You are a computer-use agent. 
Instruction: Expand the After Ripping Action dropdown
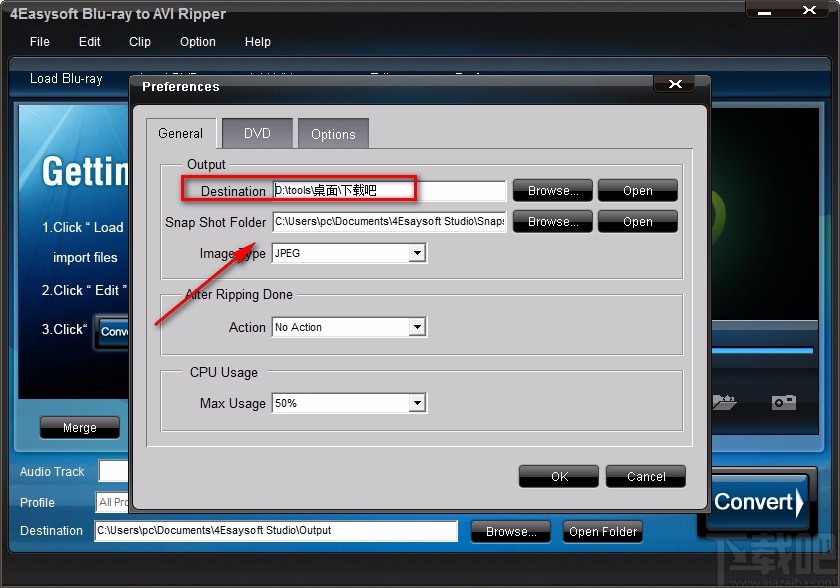click(417, 327)
